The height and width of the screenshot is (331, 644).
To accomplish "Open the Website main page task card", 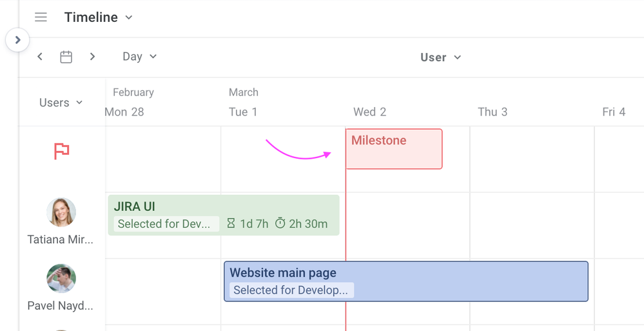I will [405, 281].
